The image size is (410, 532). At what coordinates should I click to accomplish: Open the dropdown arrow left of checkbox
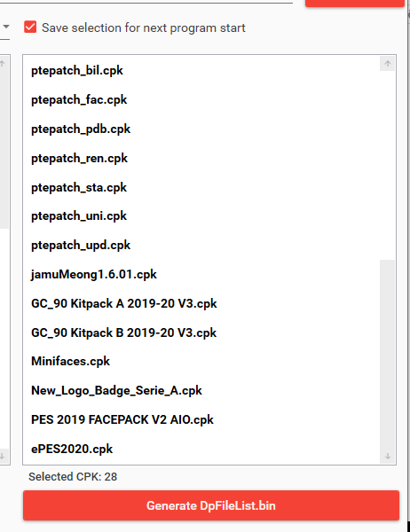(x=6, y=27)
